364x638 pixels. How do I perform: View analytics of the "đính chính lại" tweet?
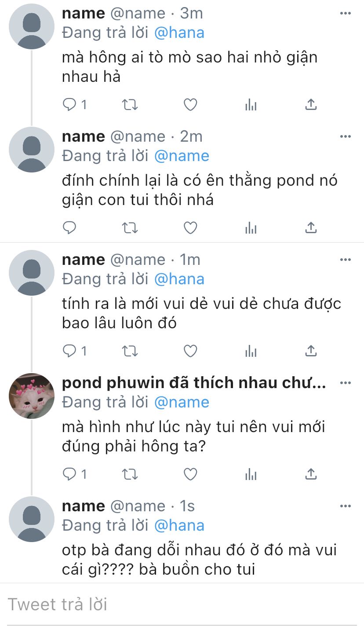click(x=251, y=228)
